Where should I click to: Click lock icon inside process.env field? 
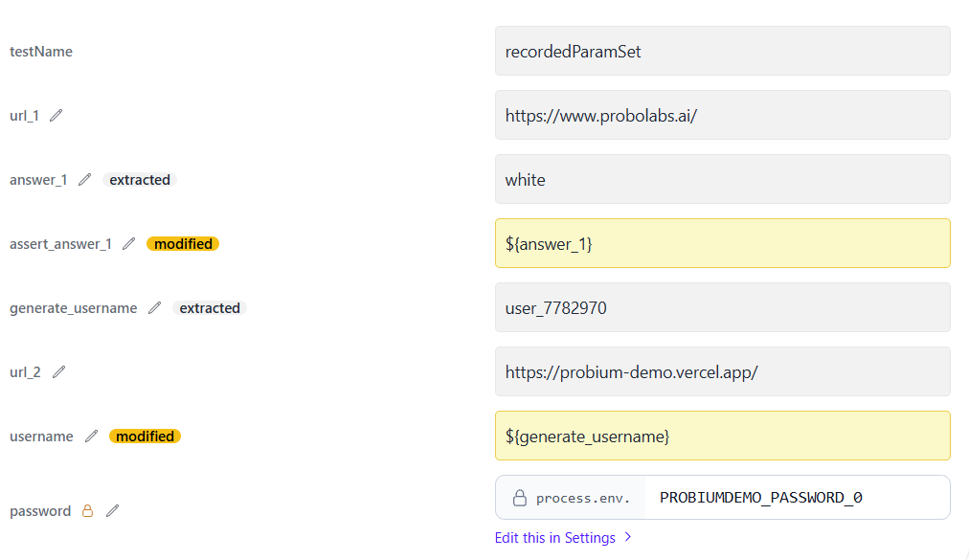[520, 498]
